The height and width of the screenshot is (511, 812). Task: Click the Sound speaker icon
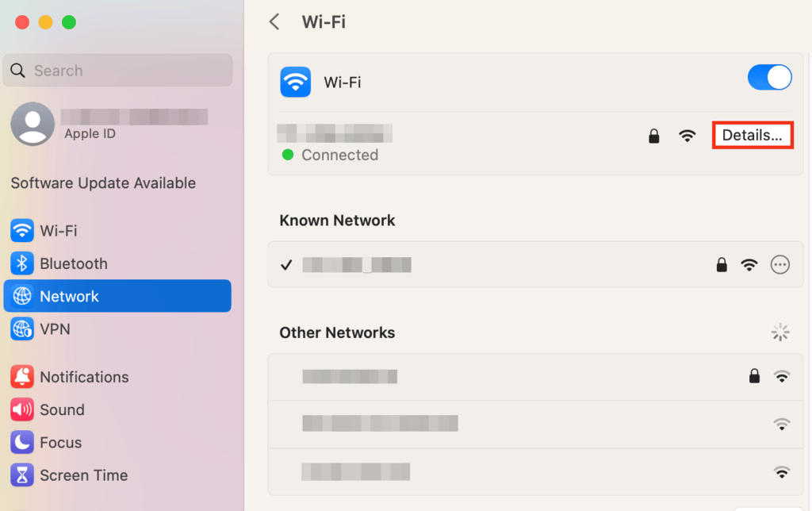(22, 409)
